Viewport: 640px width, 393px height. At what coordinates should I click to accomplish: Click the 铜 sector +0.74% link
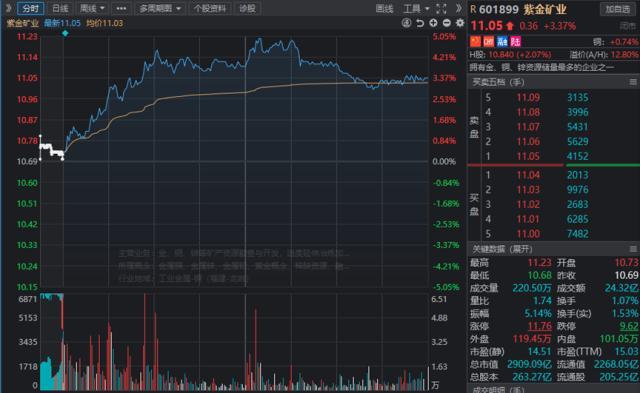point(616,42)
